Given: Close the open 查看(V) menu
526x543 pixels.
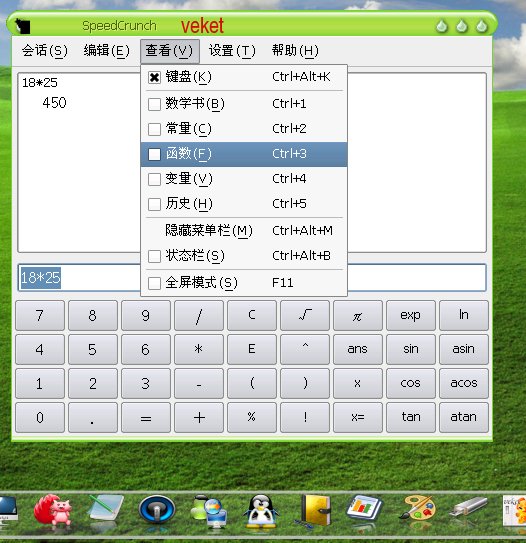Looking at the screenshot, I should (170, 51).
